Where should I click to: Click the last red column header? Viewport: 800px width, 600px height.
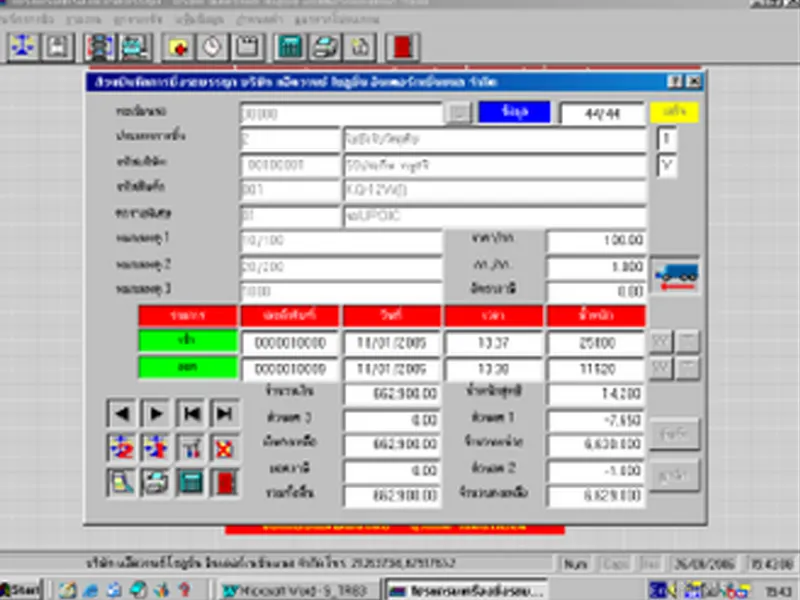(x=596, y=316)
